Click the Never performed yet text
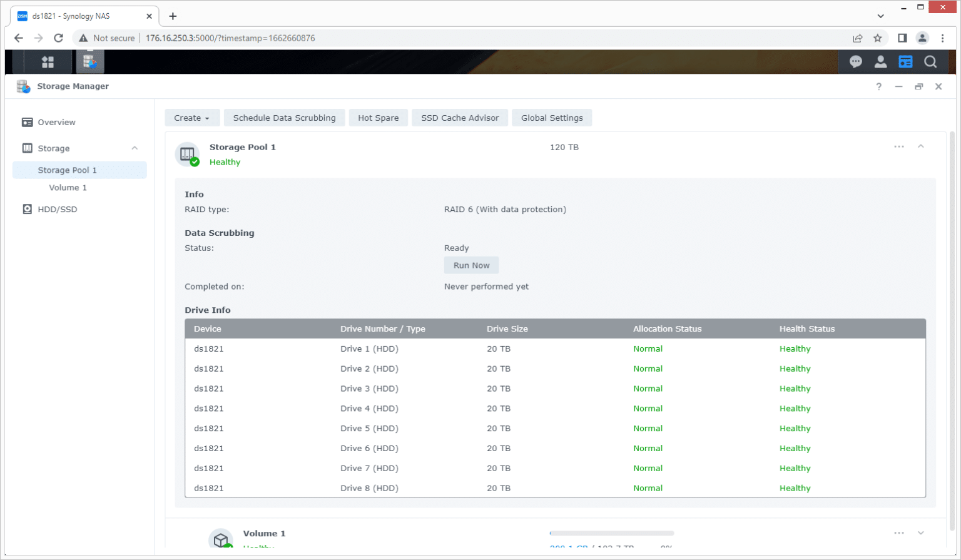961x560 pixels. [x=486, y=287]
